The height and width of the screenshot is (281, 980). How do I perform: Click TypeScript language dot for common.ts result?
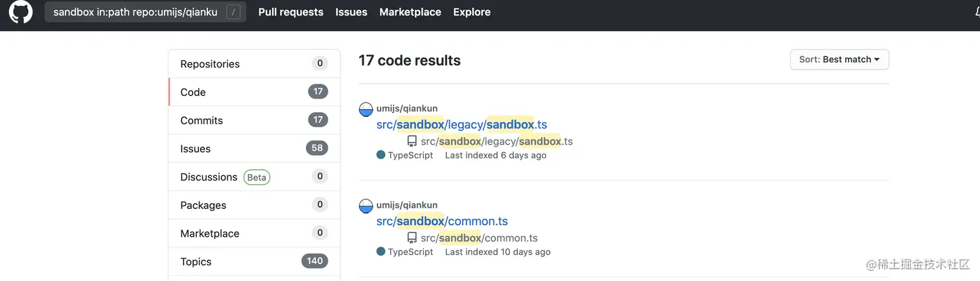[380, 252]
